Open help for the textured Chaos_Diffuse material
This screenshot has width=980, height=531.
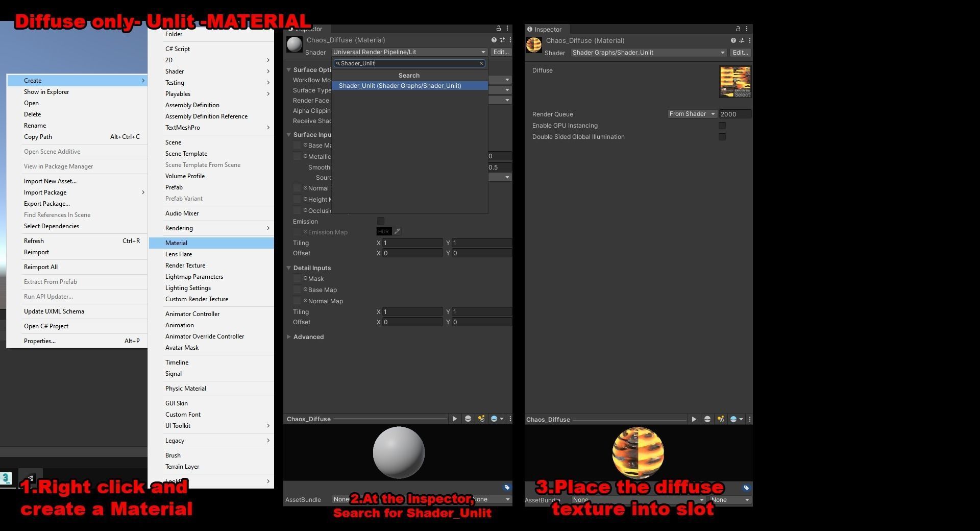(733, 40)
